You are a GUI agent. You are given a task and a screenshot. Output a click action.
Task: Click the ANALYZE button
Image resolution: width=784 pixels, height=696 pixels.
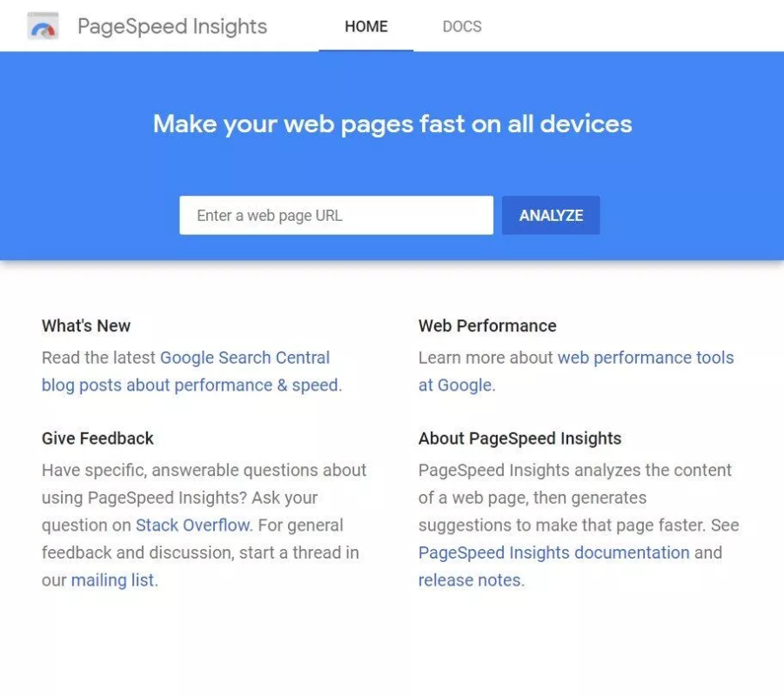click(x=551, y=216)
